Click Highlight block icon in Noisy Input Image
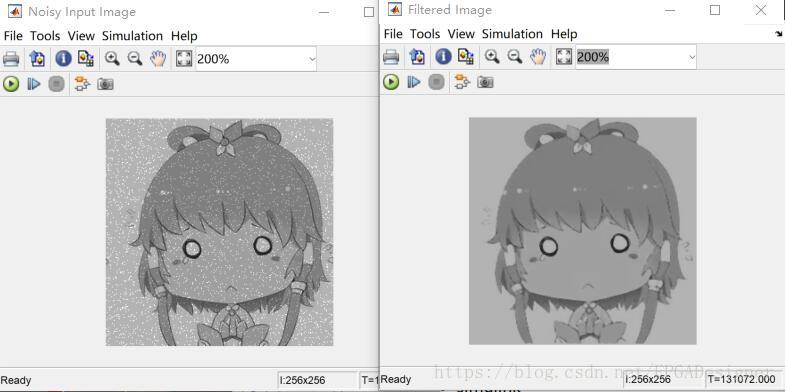Image resolution: width=785 pixels, height=392 pixels. pyautogui.click(x=82, y=84)
